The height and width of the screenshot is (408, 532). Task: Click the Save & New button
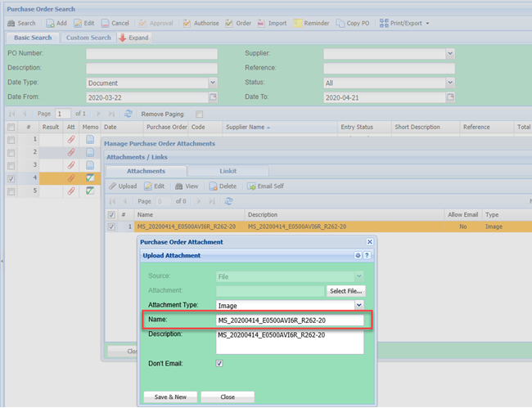tap(170, 397)
